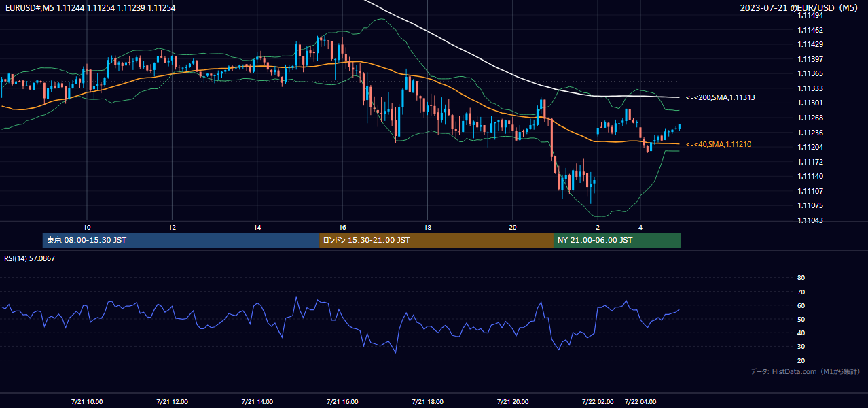
Task: Click hour label 18 under the price chart
Action: [427, 227]
